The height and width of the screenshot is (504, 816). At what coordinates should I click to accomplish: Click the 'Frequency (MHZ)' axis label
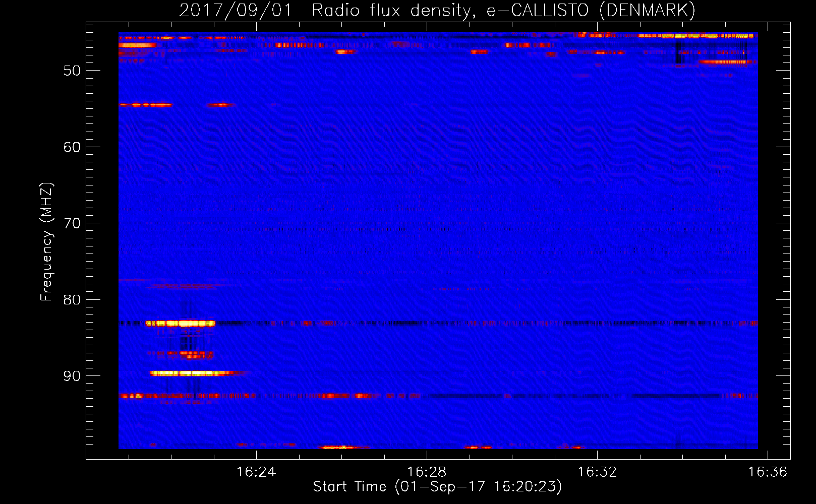coord(46,242)
